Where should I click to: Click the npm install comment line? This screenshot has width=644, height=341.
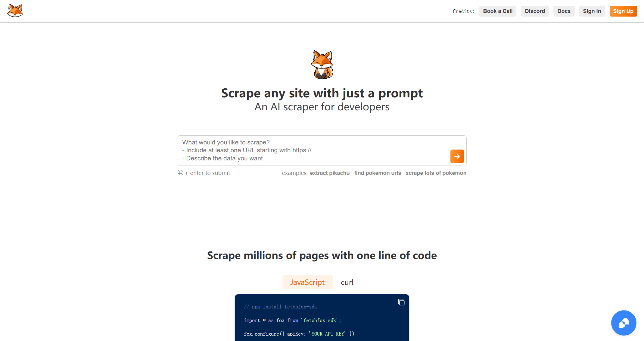click(x=280, y=307)
